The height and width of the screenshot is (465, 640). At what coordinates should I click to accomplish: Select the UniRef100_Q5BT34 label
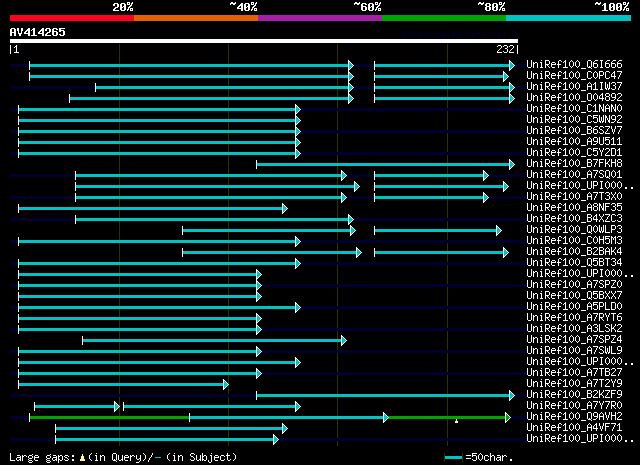(x=574, y=263)
